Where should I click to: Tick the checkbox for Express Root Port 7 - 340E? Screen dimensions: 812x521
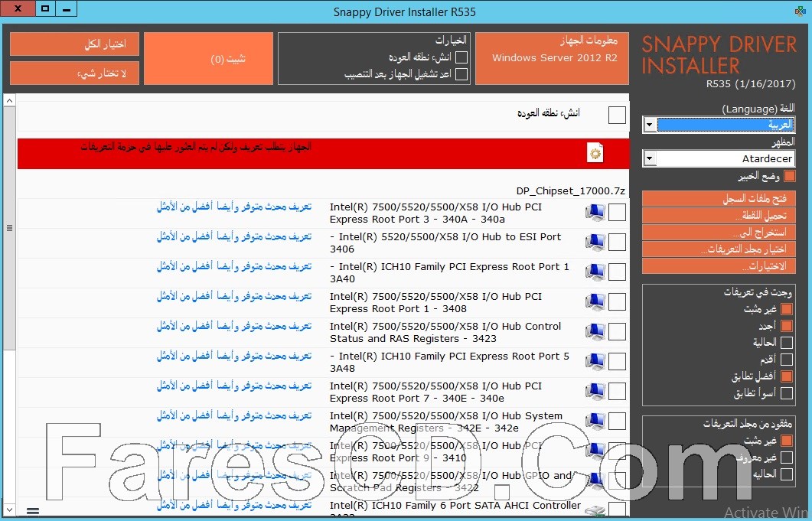[617, 392]
